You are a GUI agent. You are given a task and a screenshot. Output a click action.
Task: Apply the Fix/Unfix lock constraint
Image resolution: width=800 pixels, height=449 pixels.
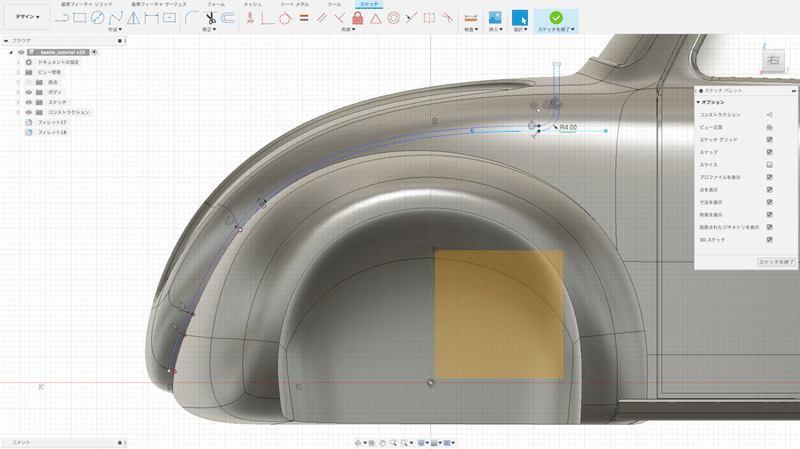point(357,17)
